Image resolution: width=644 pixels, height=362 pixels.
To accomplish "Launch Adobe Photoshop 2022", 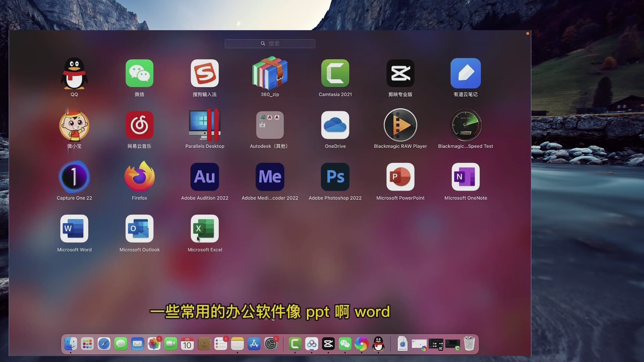I will [335, 177].
